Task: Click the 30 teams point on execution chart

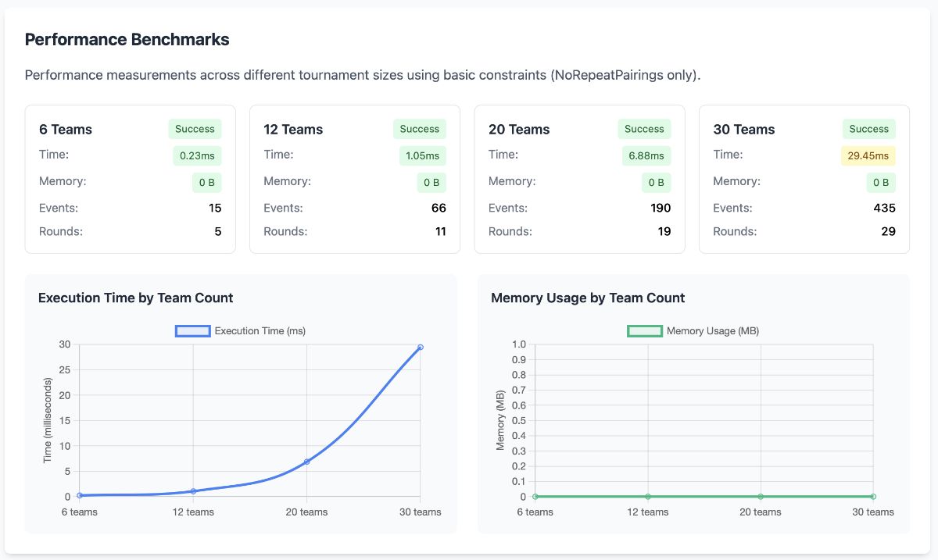Action: click(x=421, y=347)
